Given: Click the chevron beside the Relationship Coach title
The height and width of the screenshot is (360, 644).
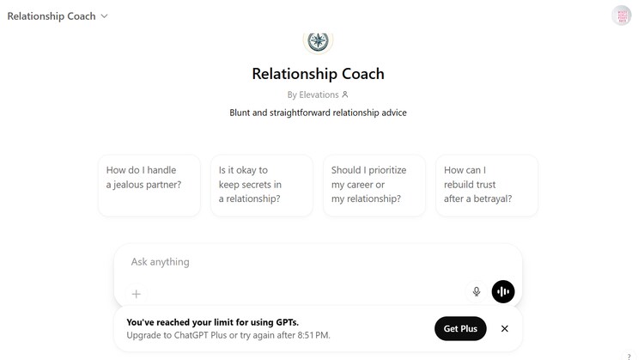Looking at the screenshot, I should tap(105, 15).
